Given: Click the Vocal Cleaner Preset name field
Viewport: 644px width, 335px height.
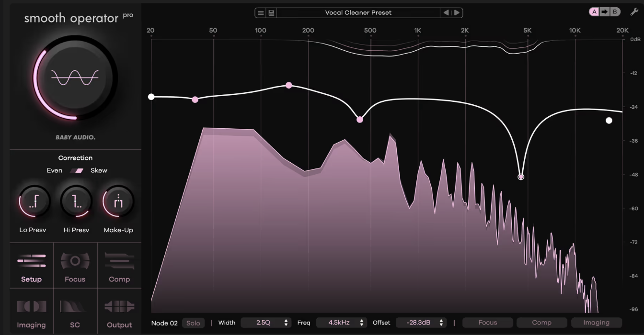Looking at the screenshot, I should click(358, 13).
